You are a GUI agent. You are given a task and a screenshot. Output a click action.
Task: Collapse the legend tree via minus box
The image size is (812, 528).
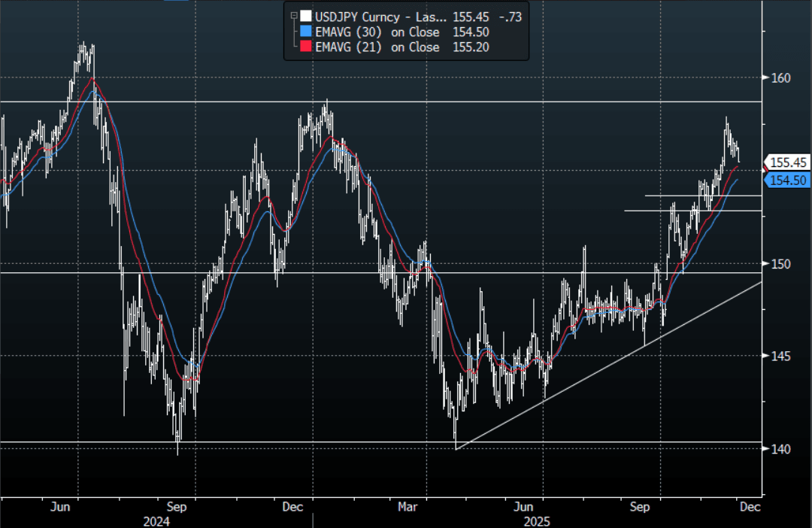[292, 16]
